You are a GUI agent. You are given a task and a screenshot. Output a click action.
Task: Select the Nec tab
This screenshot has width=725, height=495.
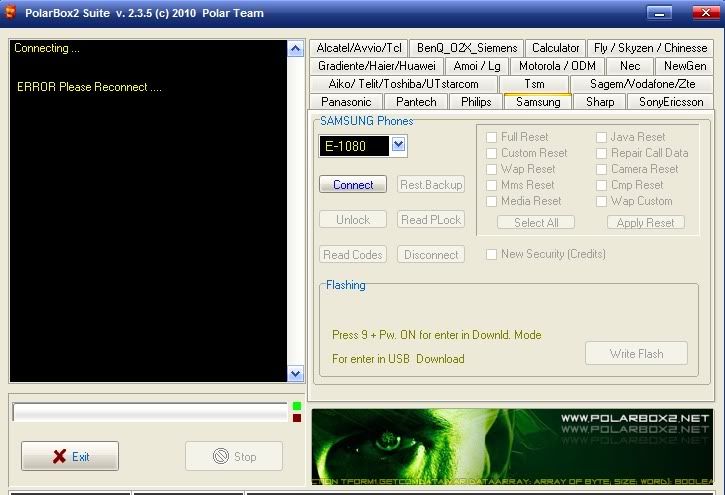point(630,66)
